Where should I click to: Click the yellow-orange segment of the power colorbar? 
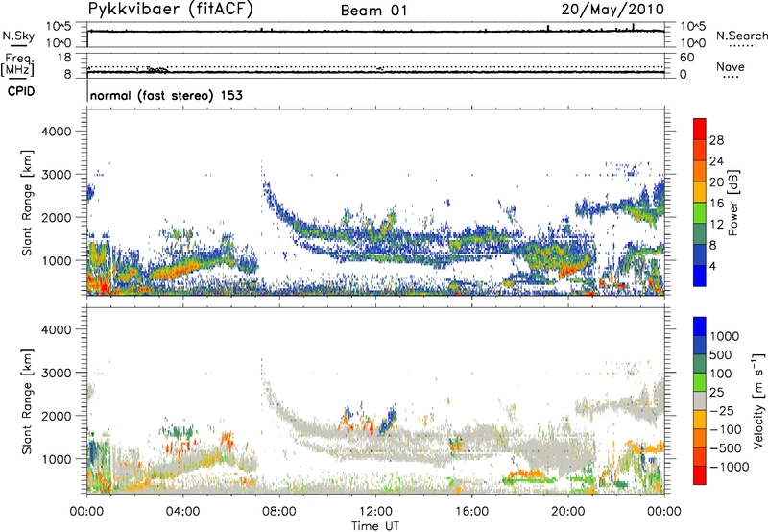point(700,191)
